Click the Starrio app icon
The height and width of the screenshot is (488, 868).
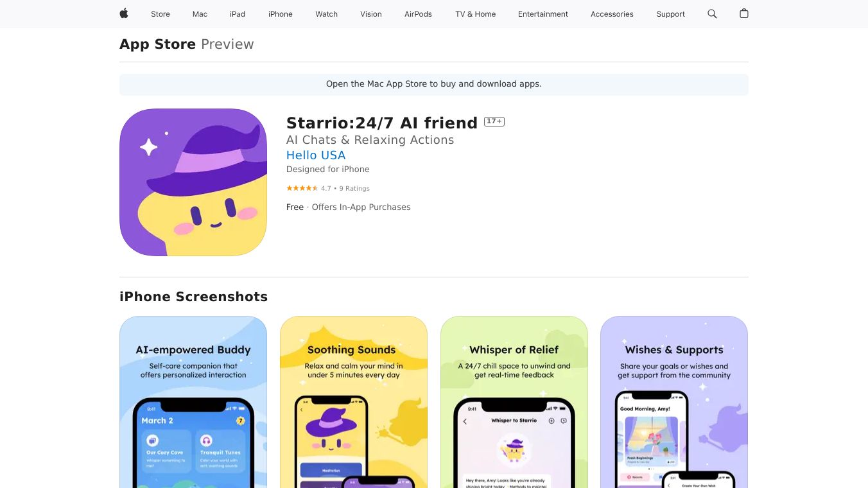point(193,182)
